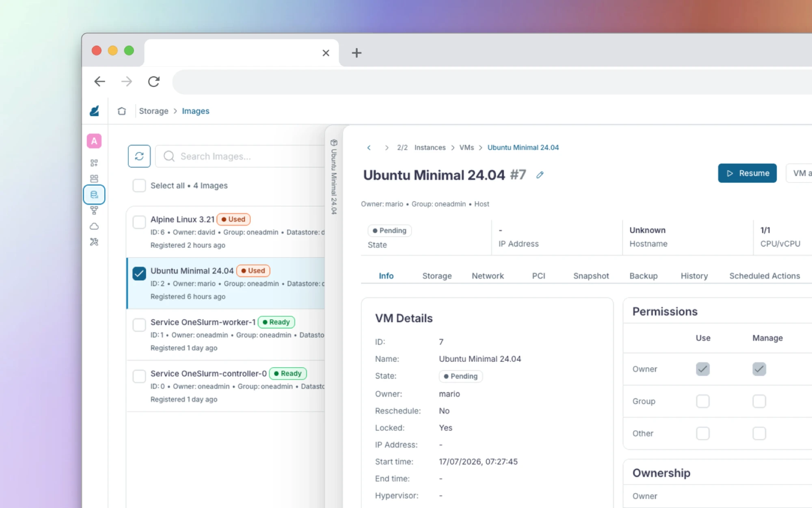This screenshot has width=812, height=508.
Task: Toggle the Owner Use permission checkbox
Action: click(x=703, y=369)
